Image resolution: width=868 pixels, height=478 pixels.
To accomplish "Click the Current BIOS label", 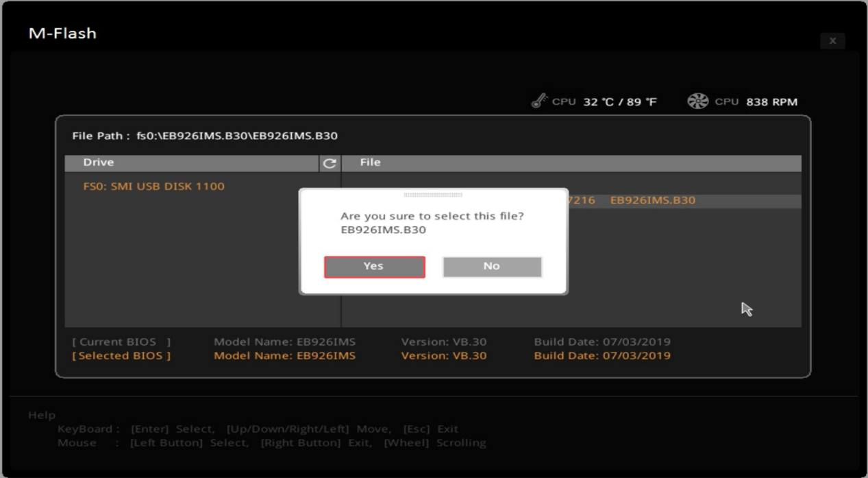I will coord(121,342).
